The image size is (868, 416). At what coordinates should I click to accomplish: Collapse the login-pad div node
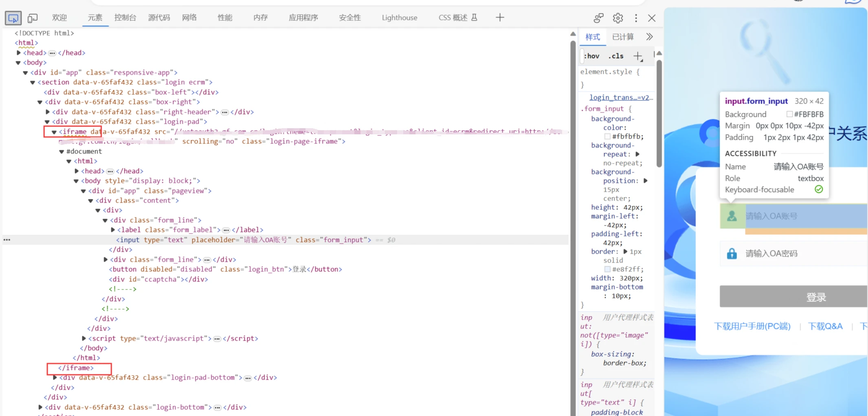pos(47,122)
